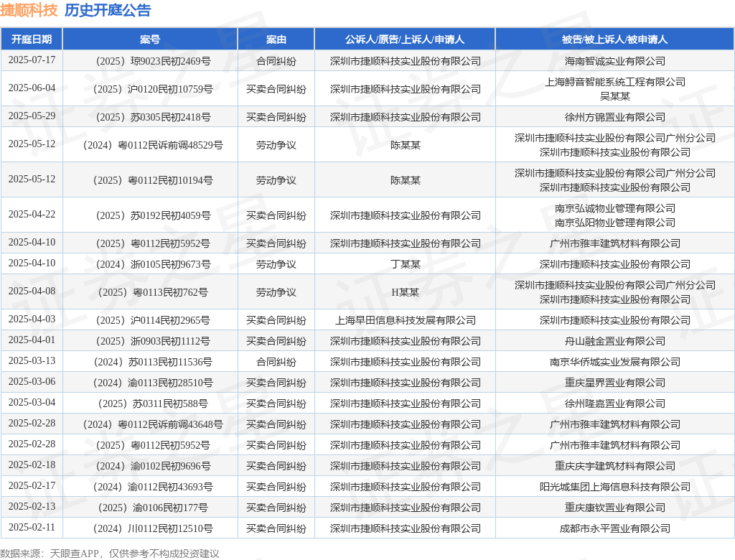Screen dimensions: 735x560
Task: Click plaintiff 上海早田信息科技发展有限公司
Action: point(406,321)
